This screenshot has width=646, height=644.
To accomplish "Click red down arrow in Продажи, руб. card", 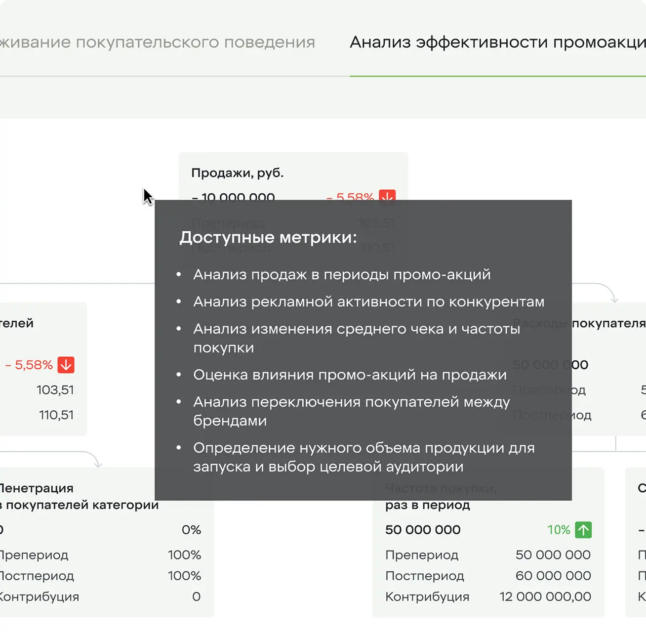I will tap(387, 195).
